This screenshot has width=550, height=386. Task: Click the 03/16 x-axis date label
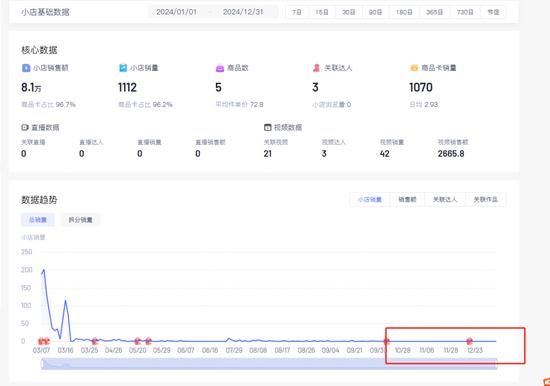(x=66, y=350)
